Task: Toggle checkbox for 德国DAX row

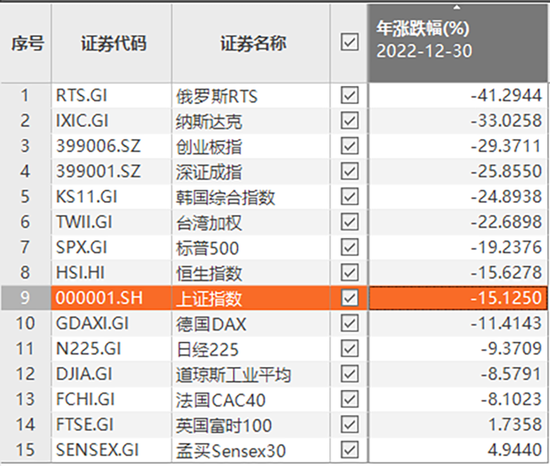Action: [x=349, y=323]
